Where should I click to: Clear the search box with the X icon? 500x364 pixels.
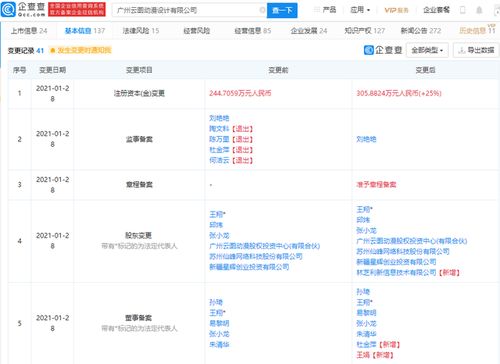pyautogui.click(x=262, y=10)
